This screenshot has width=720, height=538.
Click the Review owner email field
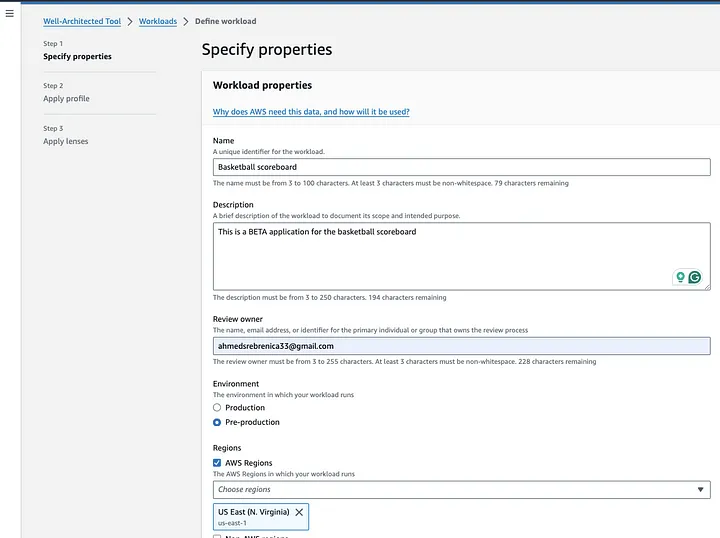click(461, 346)
